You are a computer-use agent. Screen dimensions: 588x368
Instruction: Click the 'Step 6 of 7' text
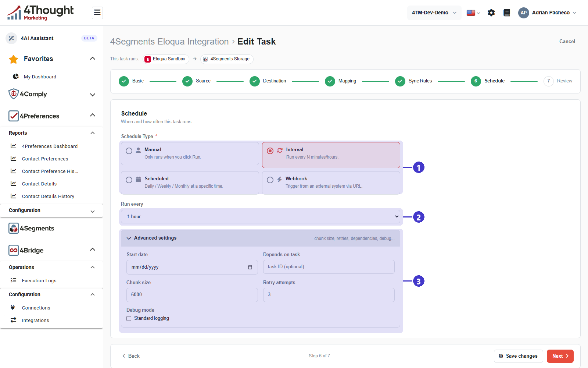[319, 356]
